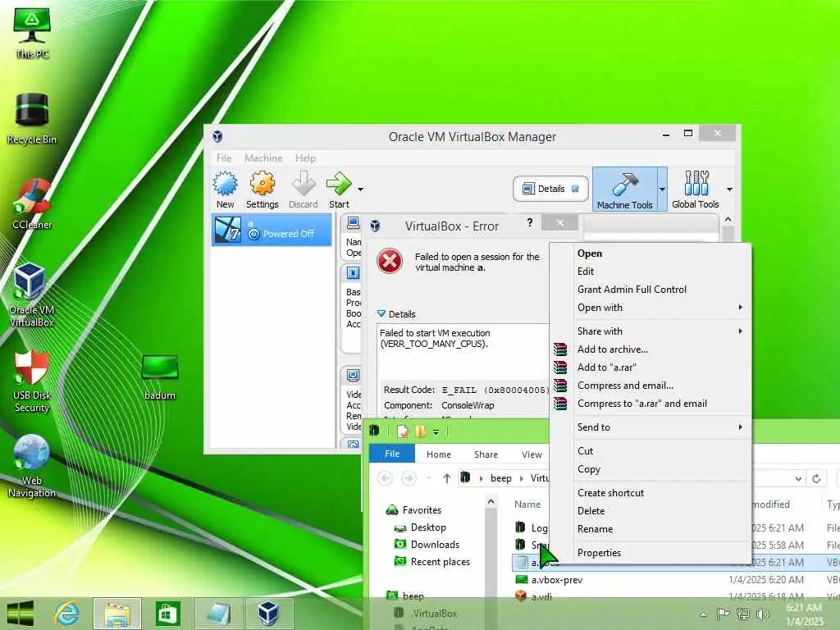Select Create shortcut in context menu
Image resolution: width=840 pixels, height=630 pixels.
[651, 493]
